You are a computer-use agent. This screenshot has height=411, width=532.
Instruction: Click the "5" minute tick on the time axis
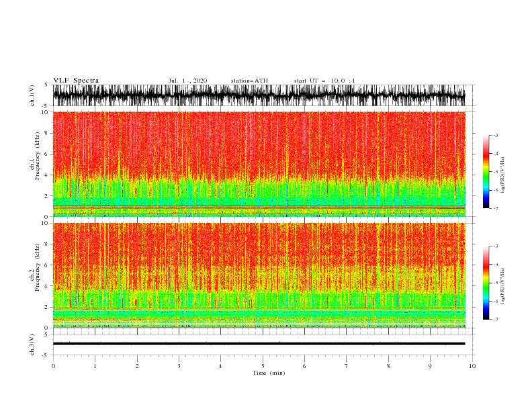point(263,366)
